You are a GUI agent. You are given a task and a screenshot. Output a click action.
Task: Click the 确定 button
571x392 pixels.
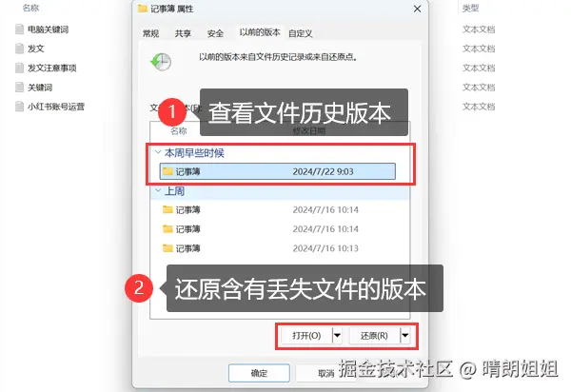coord(259,373)
